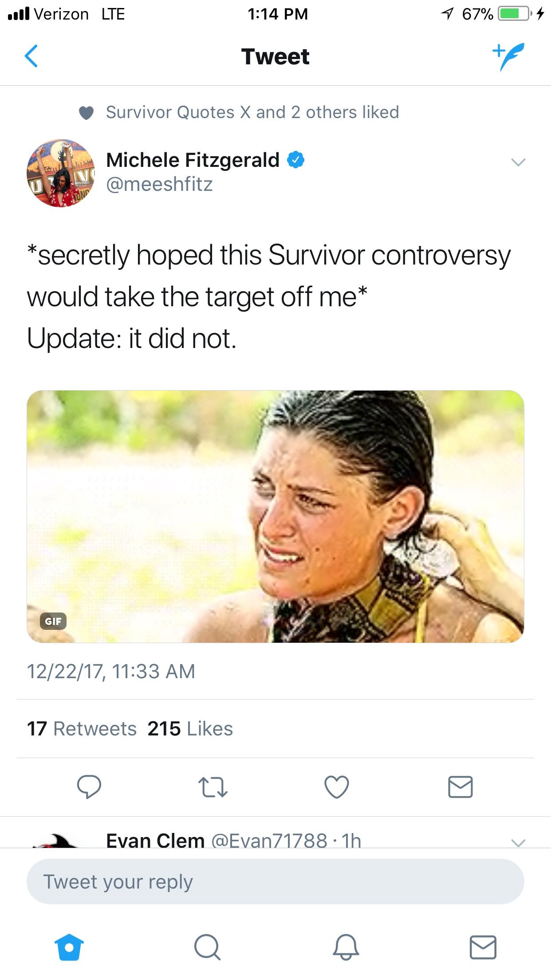
Task: Play the GIF in the tweet
Action: coord(275,517)
